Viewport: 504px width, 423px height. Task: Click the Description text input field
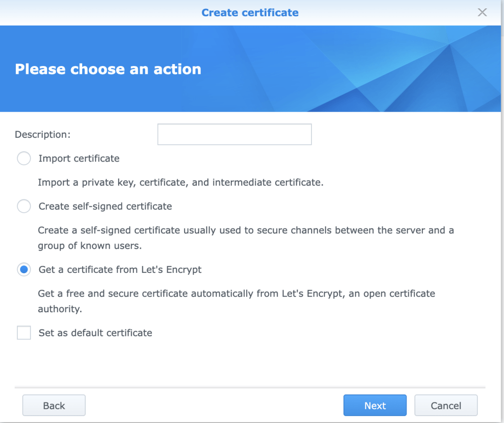coord(234,134)
